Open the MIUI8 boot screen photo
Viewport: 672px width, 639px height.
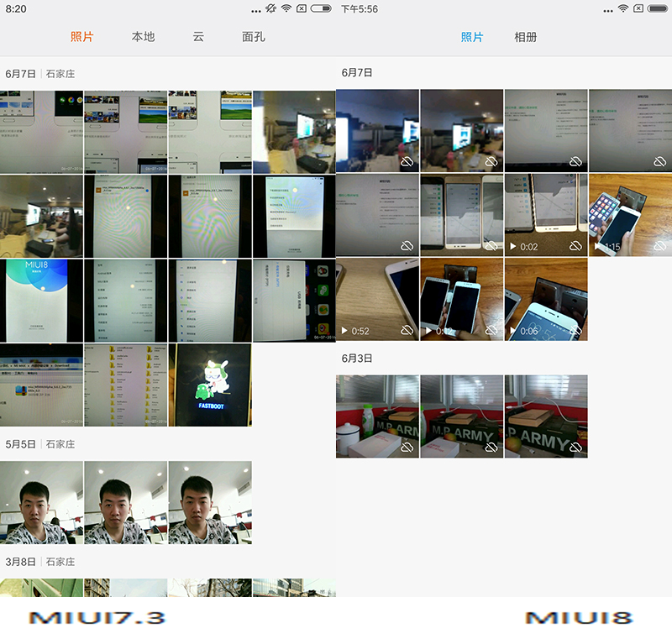(x=41, y=301)
